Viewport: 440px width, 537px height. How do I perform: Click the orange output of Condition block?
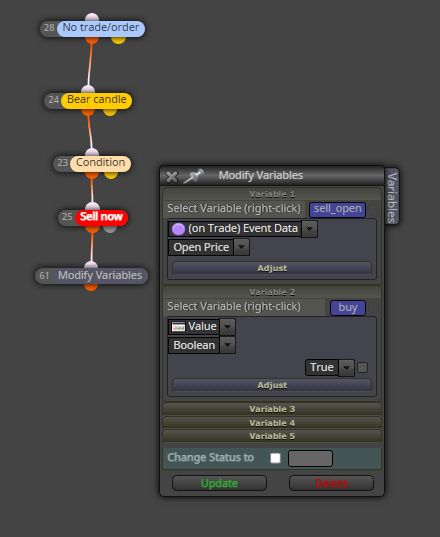pyautogui.click(x=91, y=175)
